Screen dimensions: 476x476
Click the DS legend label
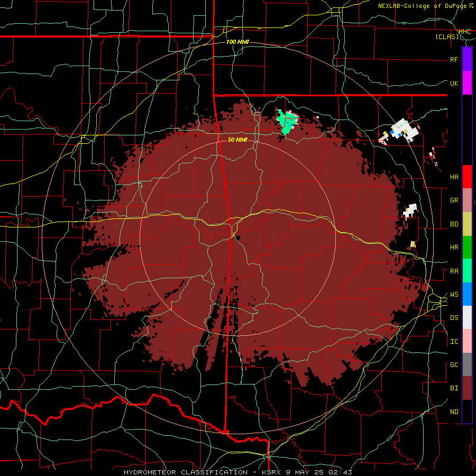(x=454, y=318)
